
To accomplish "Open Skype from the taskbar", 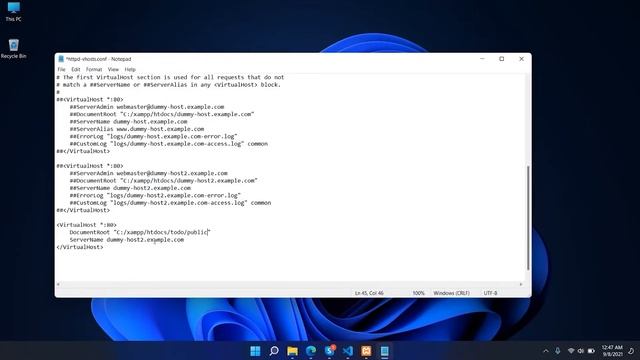I will click(x=329, y=351).
